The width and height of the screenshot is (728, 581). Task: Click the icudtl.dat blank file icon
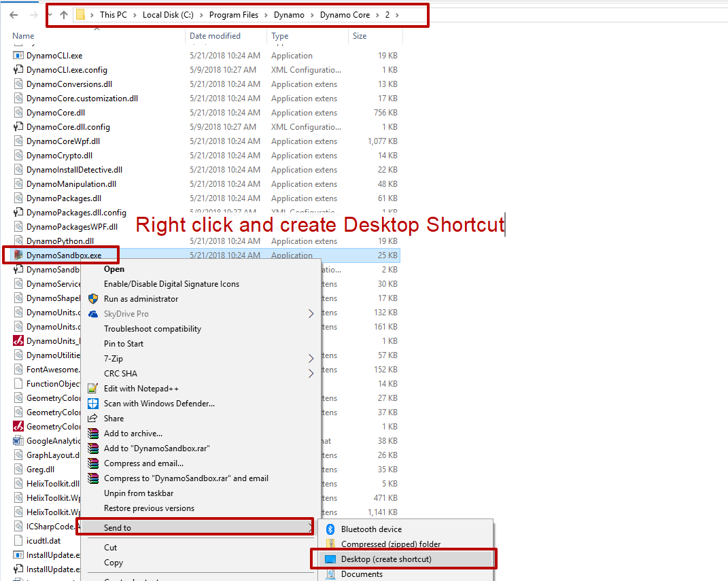(x=18, y=541)
